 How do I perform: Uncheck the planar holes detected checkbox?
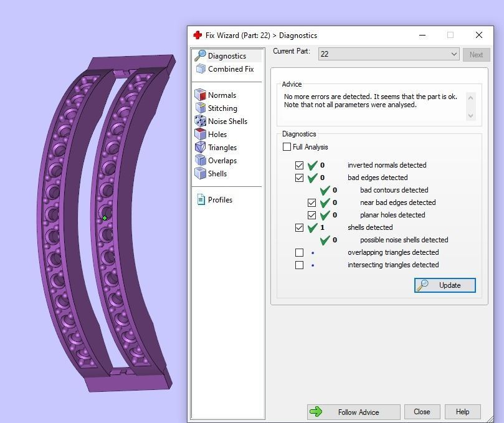[x=311, y=215]
